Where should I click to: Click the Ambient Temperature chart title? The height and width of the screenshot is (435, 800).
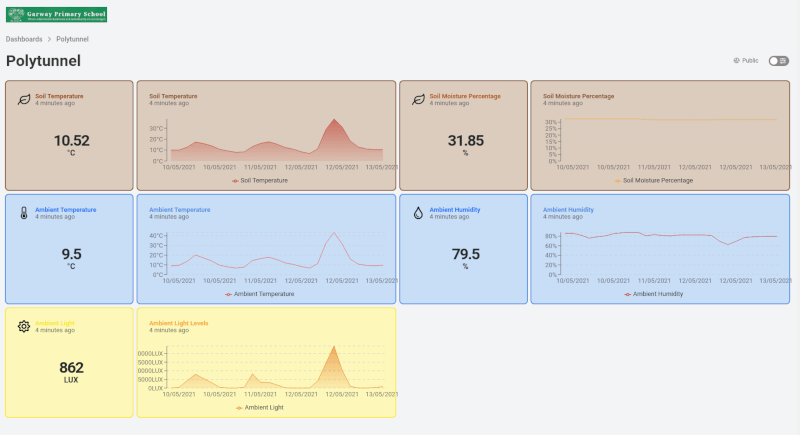pos(180,210)
